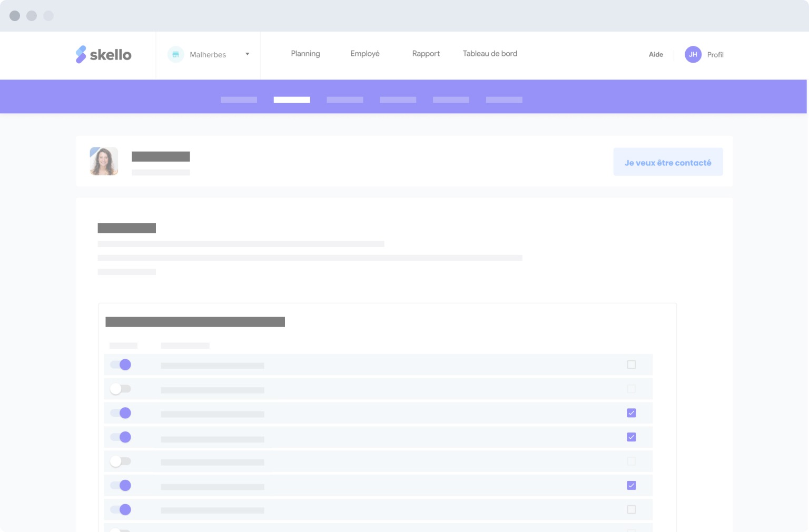Open the Rapport menu

[x=426, y=54]
